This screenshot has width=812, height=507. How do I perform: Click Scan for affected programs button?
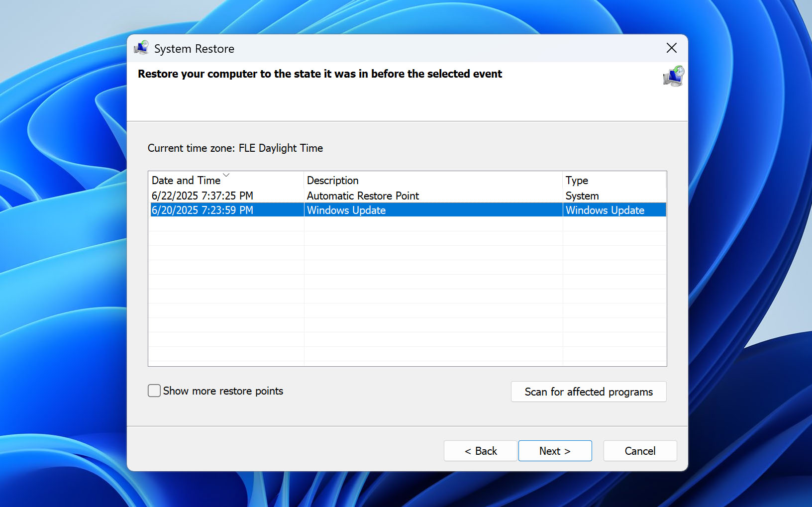coord(589,392)
